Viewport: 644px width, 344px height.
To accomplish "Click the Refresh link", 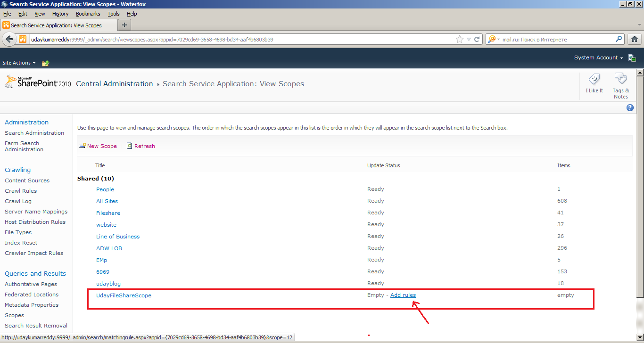I will (x=145, y=146).
